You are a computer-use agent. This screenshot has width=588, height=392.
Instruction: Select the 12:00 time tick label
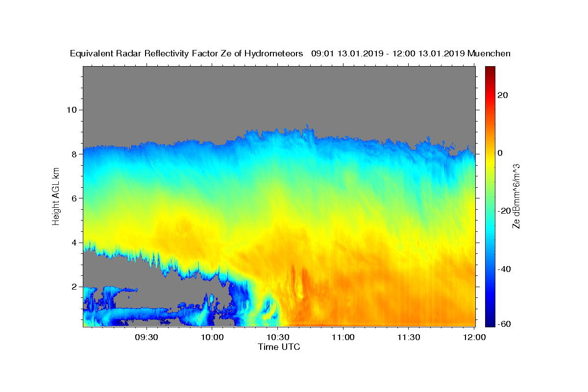(474, 337)
